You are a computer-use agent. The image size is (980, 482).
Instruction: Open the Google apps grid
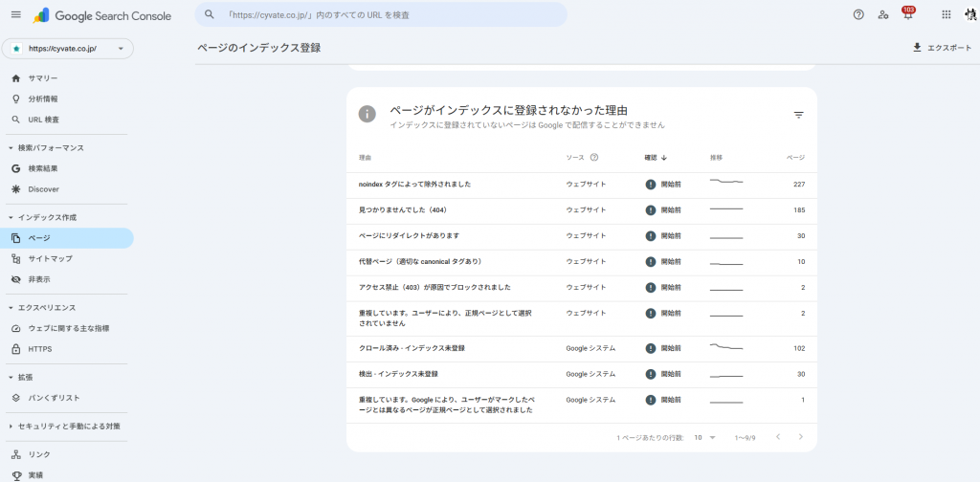click(946, 14)
